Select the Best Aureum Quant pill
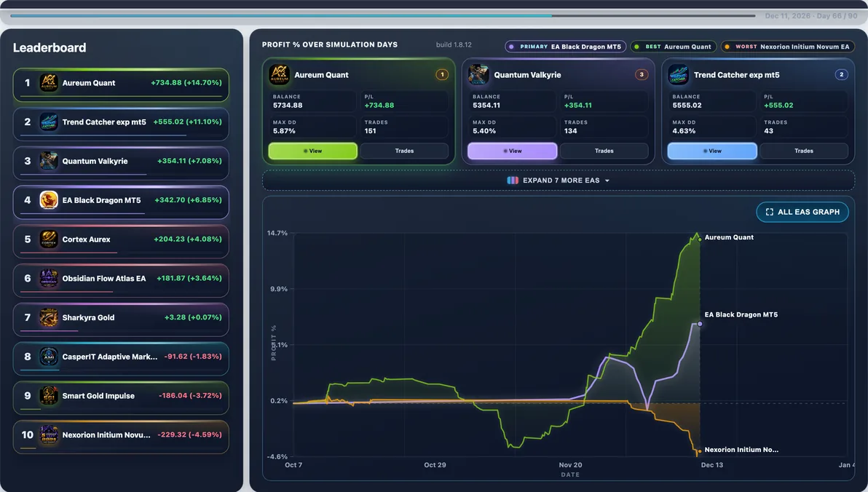This screenshot has width=868, height=492. 674,47
